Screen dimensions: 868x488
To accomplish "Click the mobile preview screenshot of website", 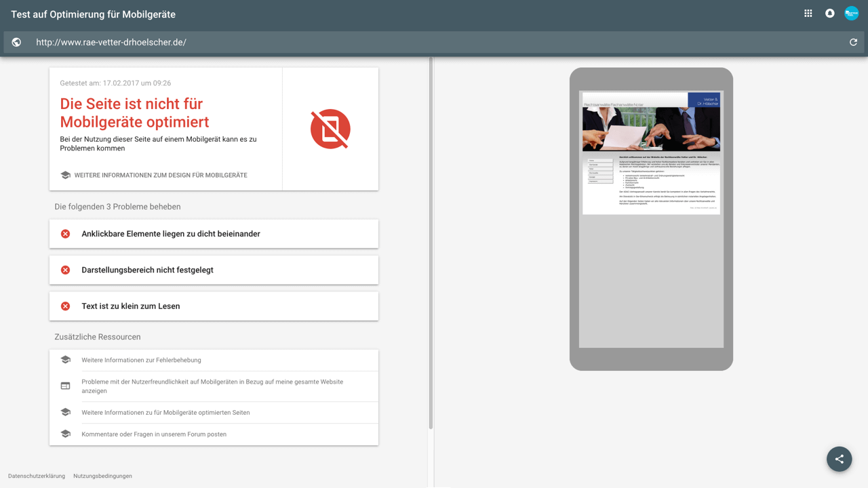I will pyautogui.click(x=651, y=153).
